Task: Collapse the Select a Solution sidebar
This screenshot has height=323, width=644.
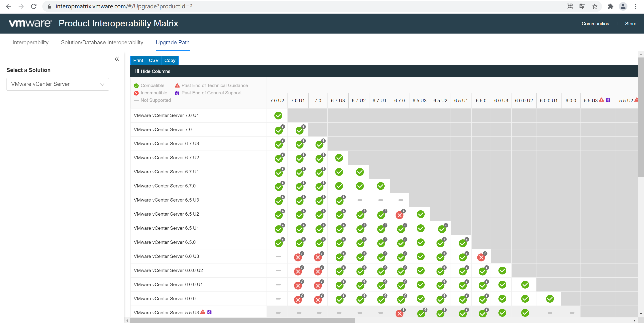Action: [x=117, y=59]
